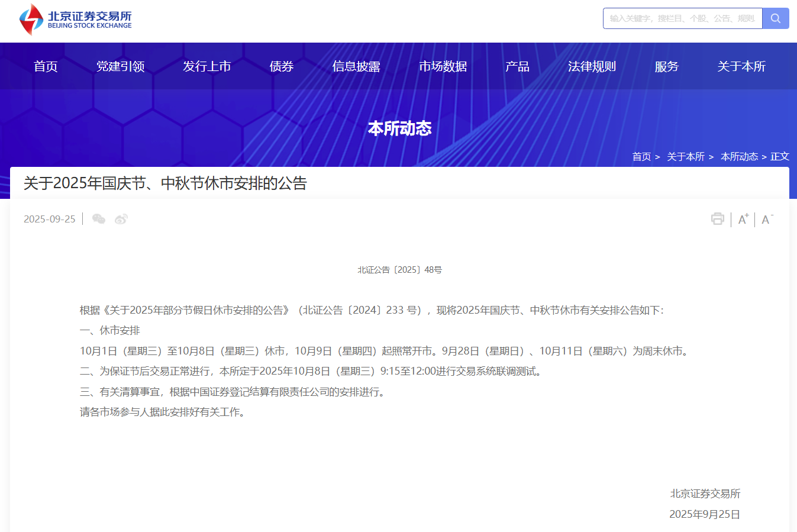Navigate to 本所动态 breadcrumb link
The height and width of the screenshot is (532, 797).
(739, 157)
